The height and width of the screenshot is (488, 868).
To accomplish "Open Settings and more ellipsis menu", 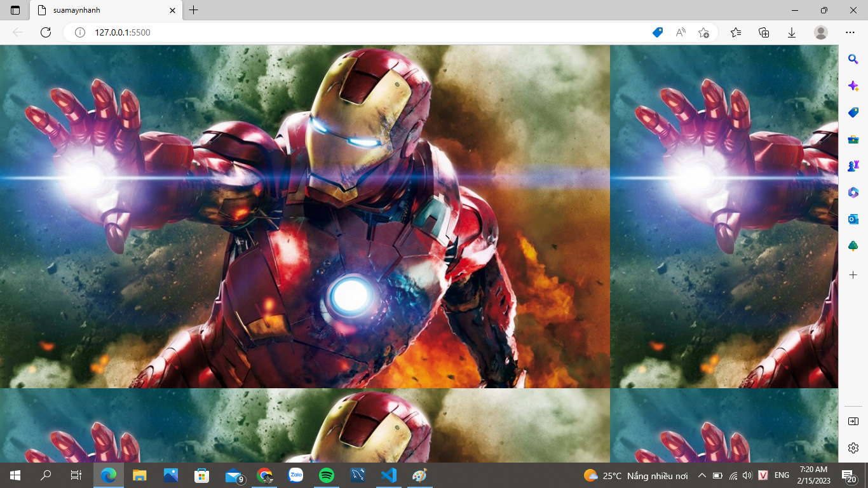I will (x=850, y=32).
